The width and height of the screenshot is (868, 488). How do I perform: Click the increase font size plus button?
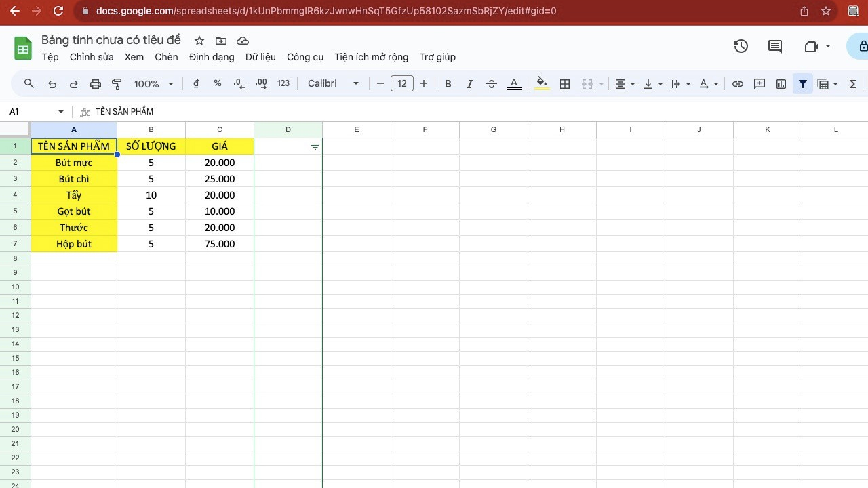pos(424,83)
